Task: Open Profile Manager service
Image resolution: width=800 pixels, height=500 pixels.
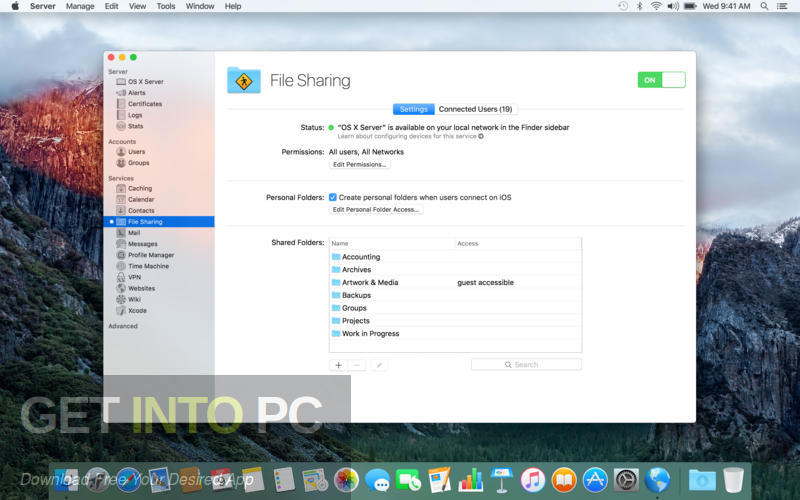Action: tap(145, 255)
